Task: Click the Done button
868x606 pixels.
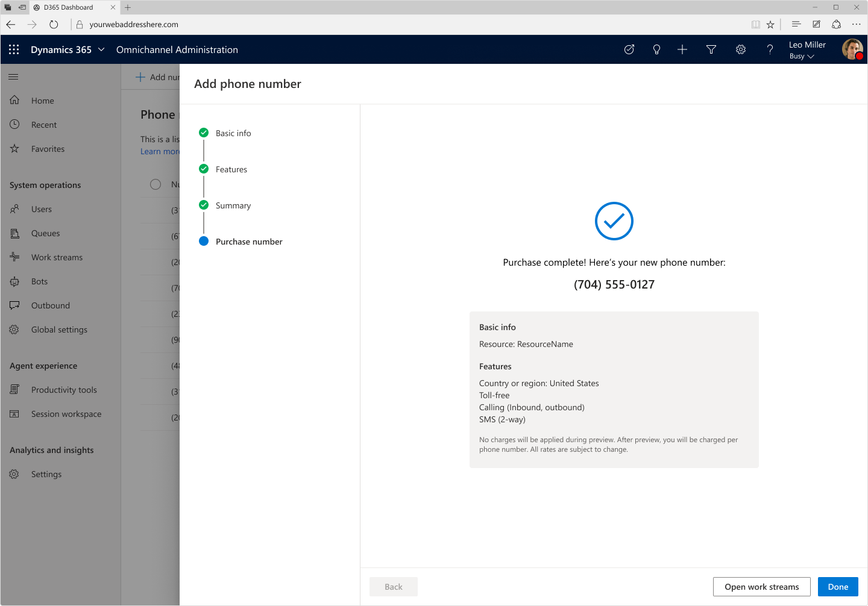Action: click(x=838, y=587)
